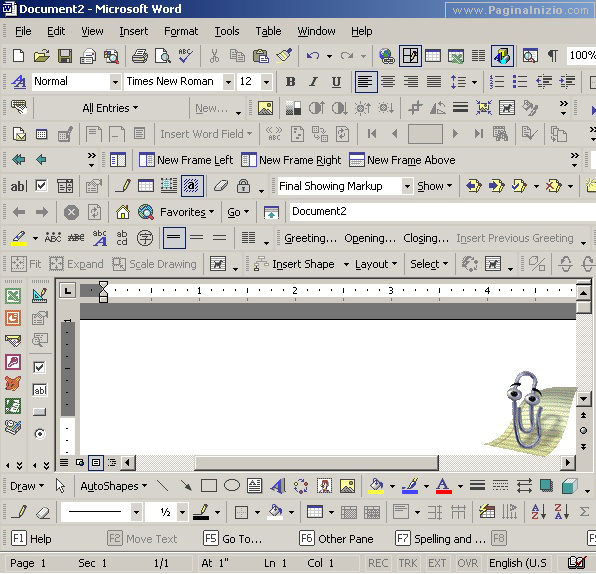This screenshot has width=596, height=574.
Task: Open the Insert menu
Action: click(x=133, y=31)
